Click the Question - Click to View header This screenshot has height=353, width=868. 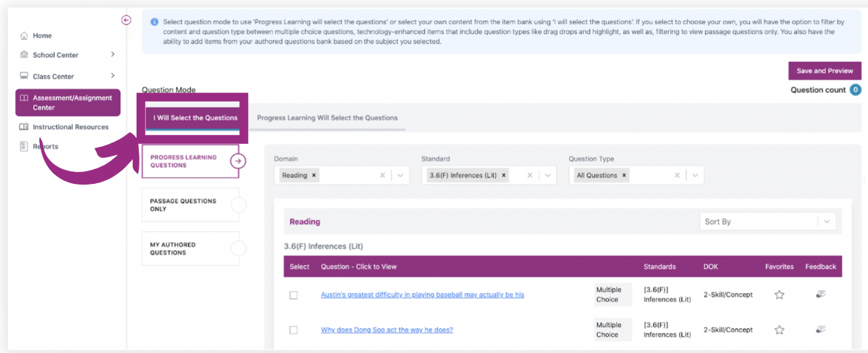click(359, 267)
